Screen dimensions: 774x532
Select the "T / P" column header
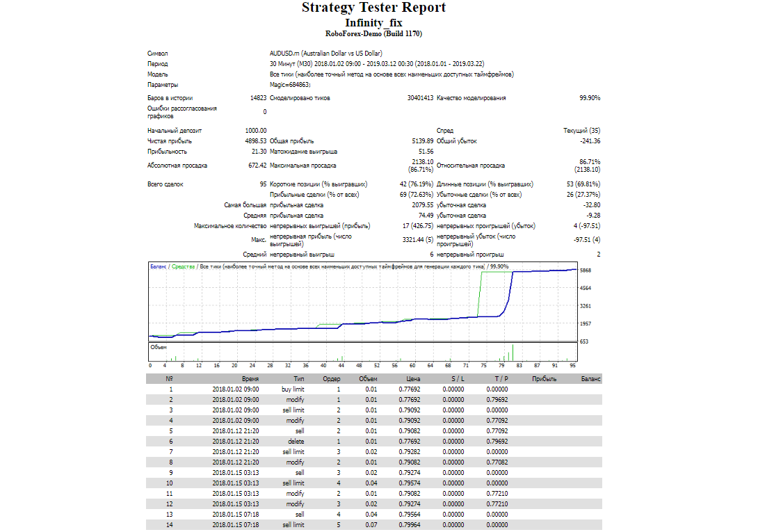click(501, 379)
